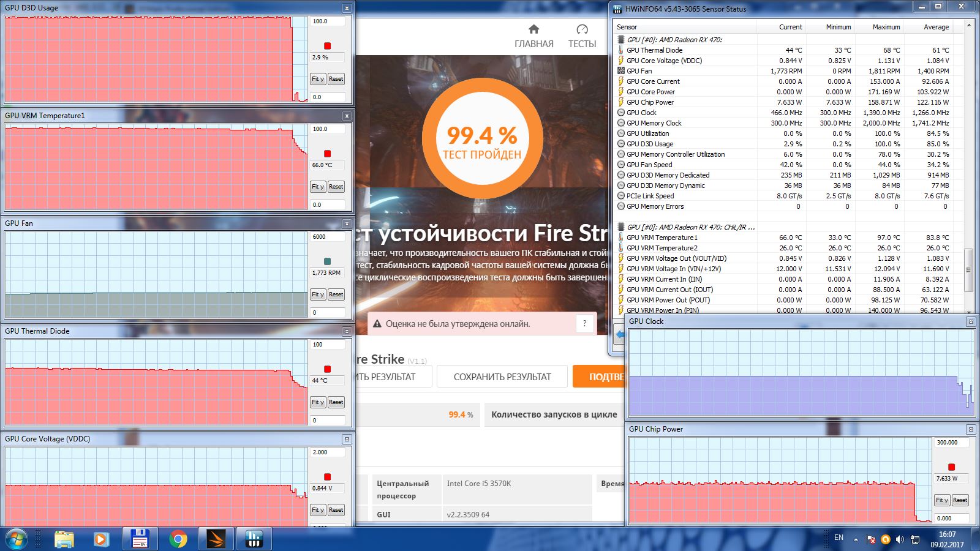Click the red color swatch in GPU Chip Power graph
The width and height of the screenshot is (980, 551).
(951, 467)
